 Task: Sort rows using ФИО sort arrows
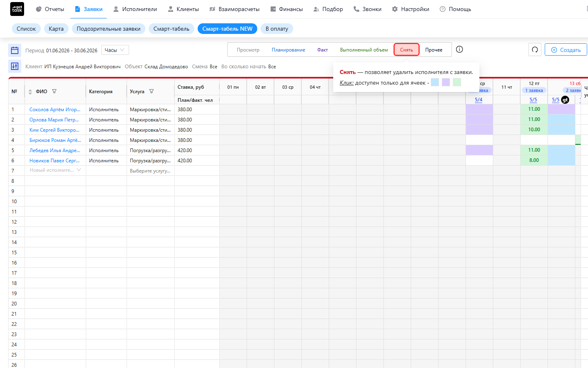click(x=30, y=92)
